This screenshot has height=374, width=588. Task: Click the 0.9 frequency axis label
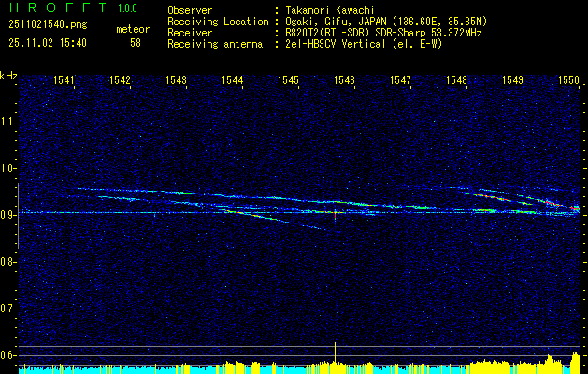7,215
